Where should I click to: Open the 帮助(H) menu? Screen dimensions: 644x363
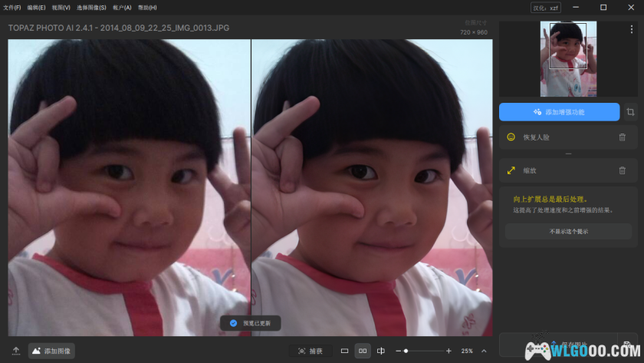coord(147,8)
